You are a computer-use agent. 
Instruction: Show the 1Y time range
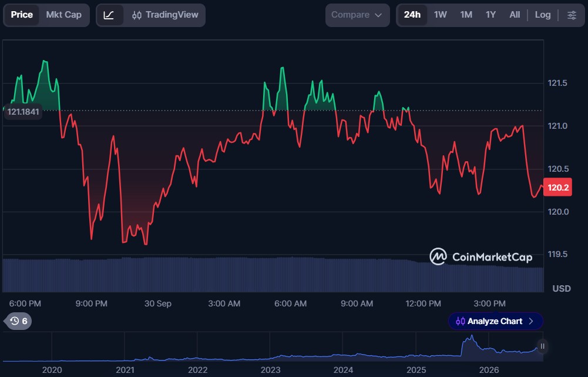click(x=490, y=15)
